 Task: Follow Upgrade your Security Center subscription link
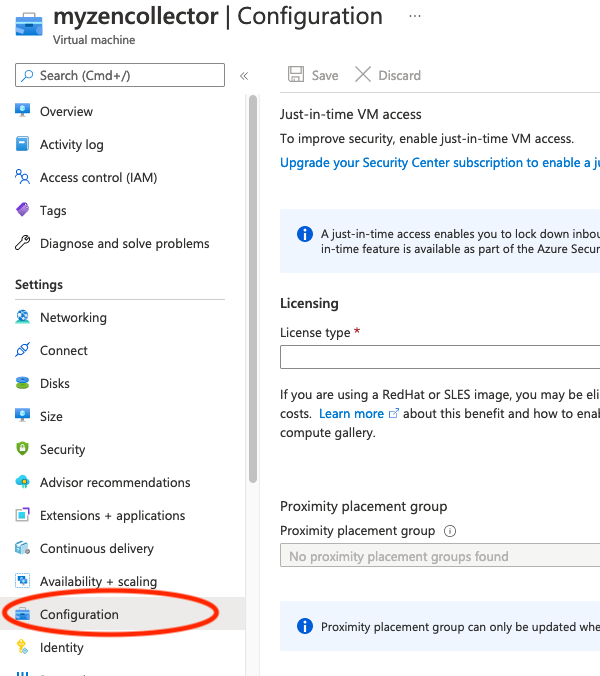point(440,163)
